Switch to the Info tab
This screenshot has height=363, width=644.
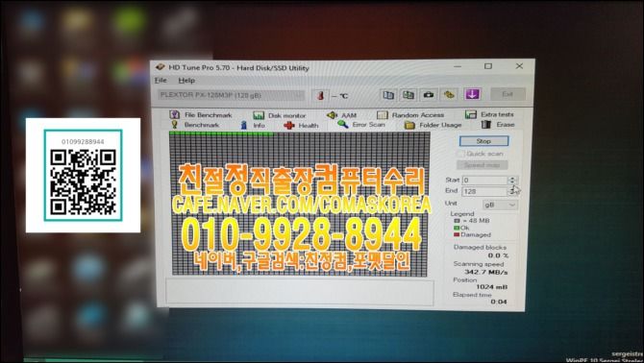[253, 125]
